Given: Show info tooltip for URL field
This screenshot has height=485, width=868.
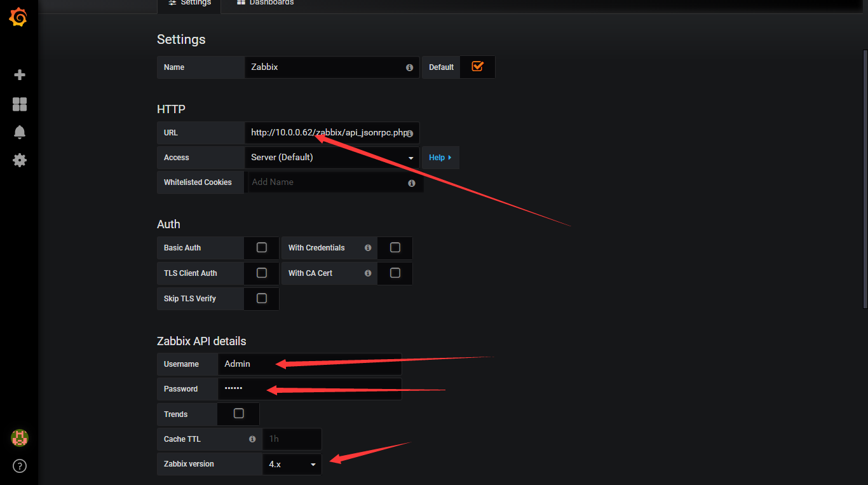Looking at the screenshot, I should (410, 133).
